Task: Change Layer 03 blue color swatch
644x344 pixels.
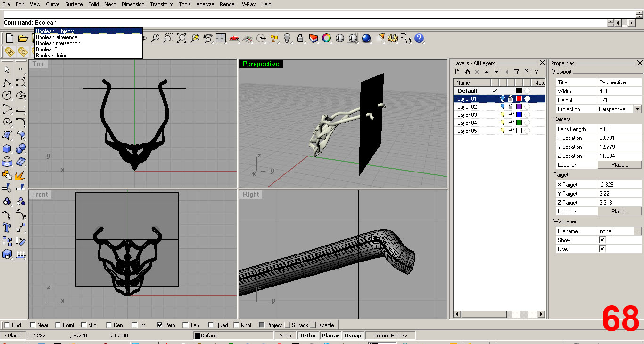Action: point(519,115)
